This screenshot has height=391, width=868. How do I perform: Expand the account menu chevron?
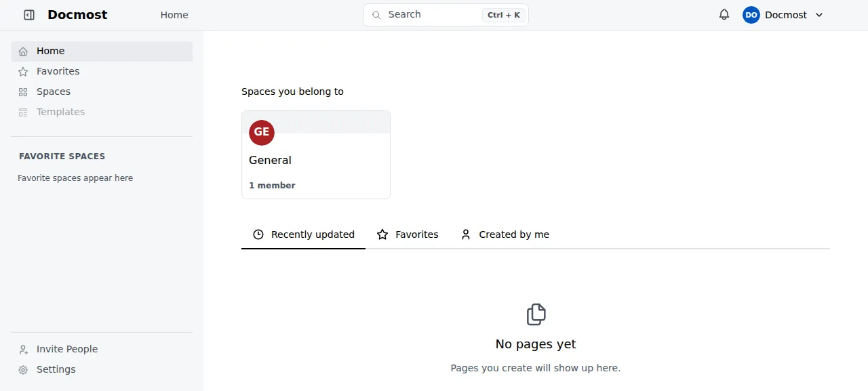(x=818, y=15)
